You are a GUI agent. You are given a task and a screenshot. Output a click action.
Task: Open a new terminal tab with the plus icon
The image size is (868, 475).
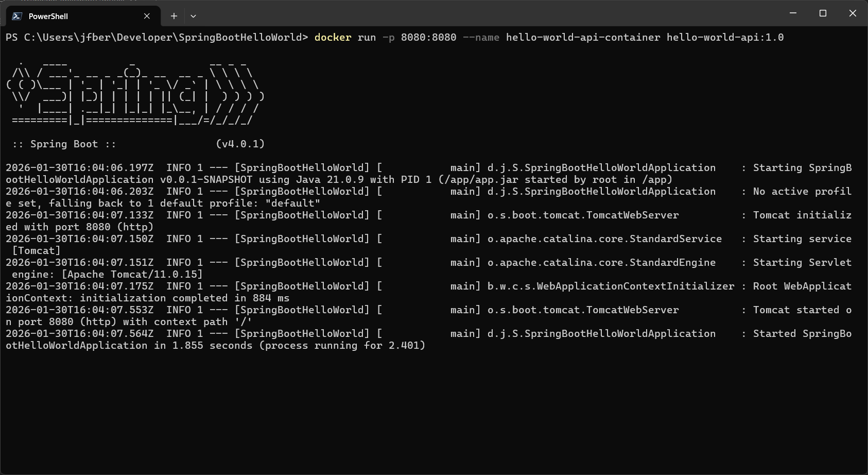pos(174,16)
